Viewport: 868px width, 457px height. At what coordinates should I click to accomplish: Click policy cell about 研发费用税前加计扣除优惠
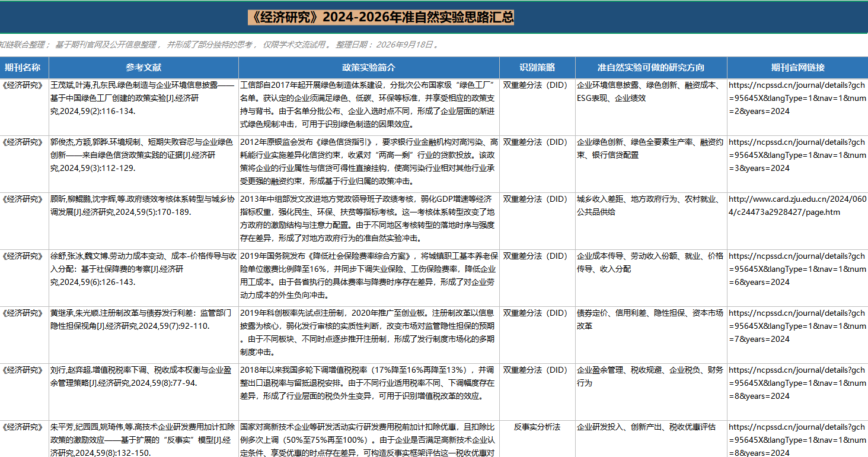tap(369, 439)
